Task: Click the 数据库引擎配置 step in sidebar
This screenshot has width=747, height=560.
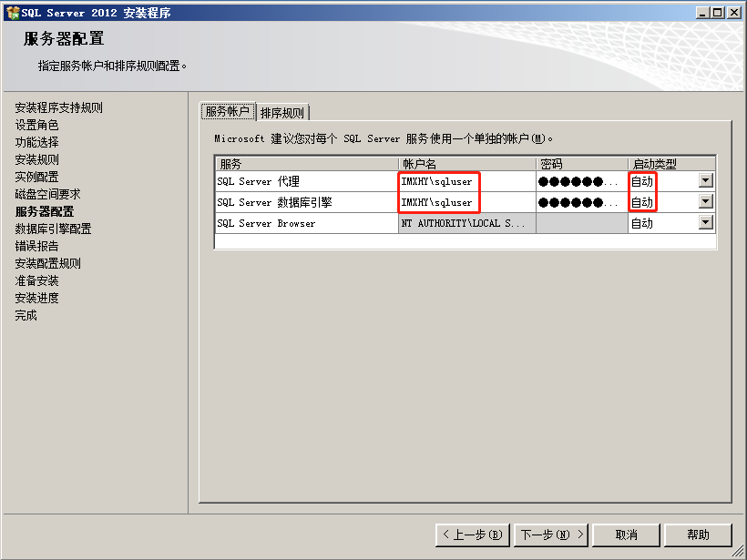Action: click(53, 229)
